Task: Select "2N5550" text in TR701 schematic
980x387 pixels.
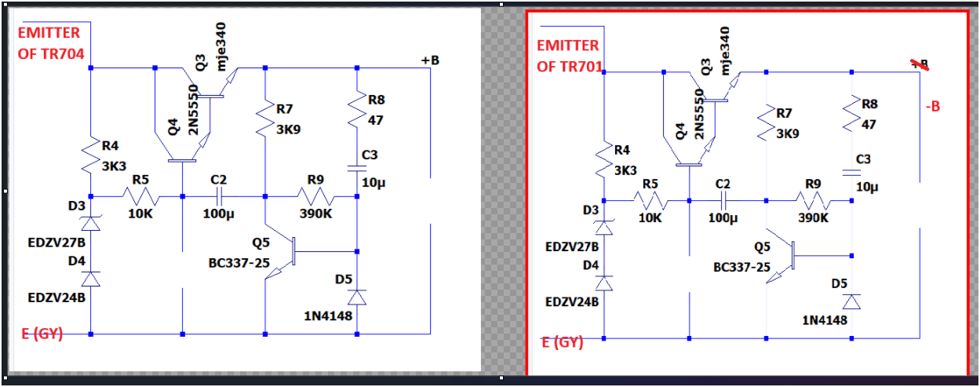Action: [x=700, y=113]
